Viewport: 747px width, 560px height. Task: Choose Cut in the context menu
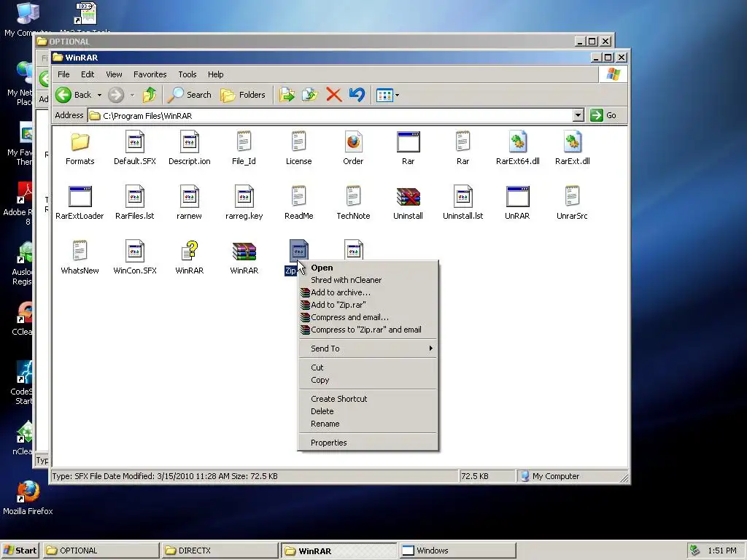(368, 367)
